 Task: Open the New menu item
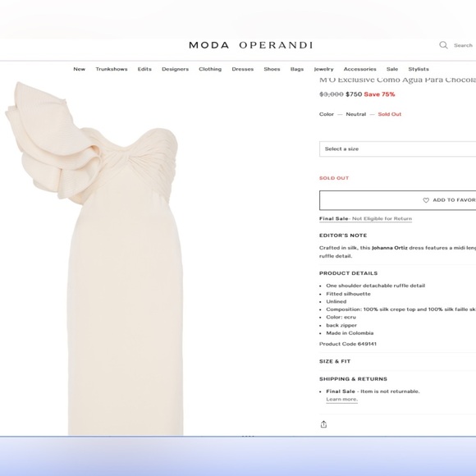click(x=80, y=69)
